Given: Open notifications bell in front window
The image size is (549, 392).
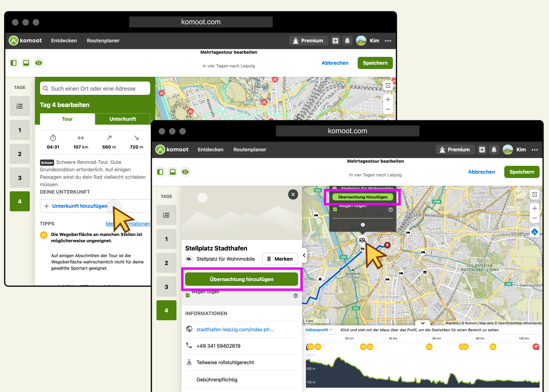Looking at the screenshot, I should click(x=494, y=150).
